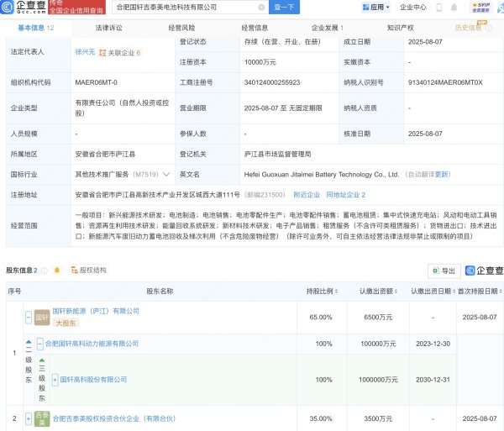Screen dimensions: 504x431
Task: Open 合肥国轩高科动力能源有限公司 link
Action: 92,344
